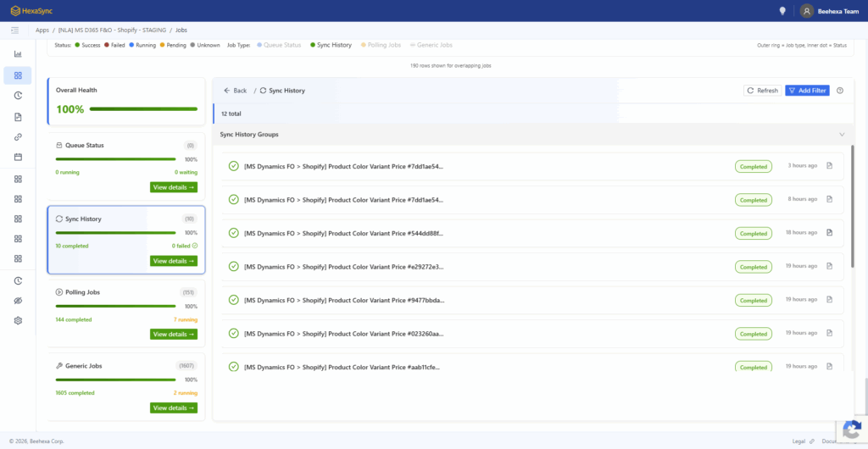This screenshot has height=449, width=868.
Task: Go Back from Sync History
Action: tap(236, 91)
